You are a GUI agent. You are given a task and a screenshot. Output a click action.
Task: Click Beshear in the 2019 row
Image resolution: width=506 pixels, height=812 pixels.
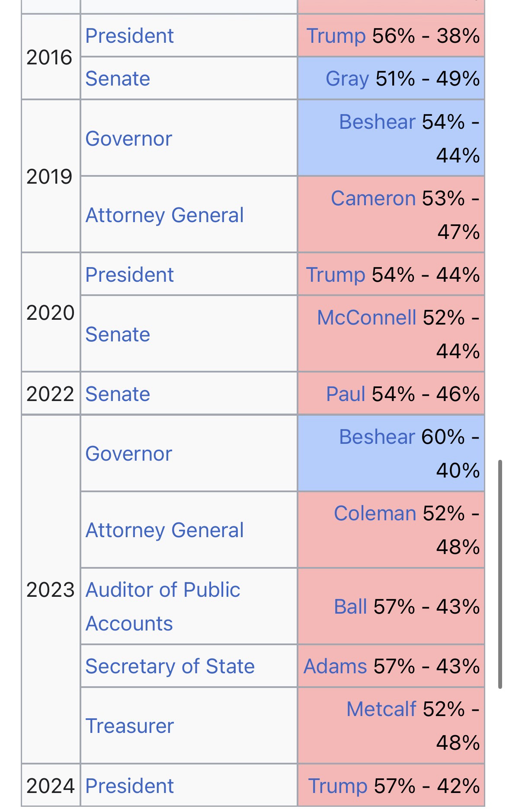(377, 122)
